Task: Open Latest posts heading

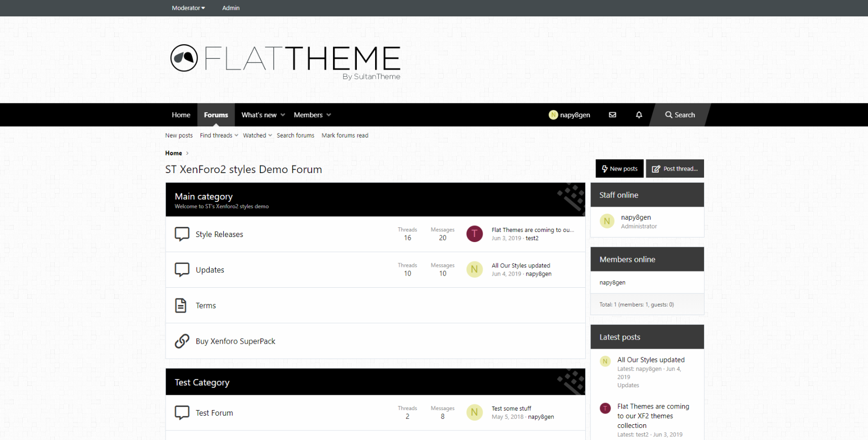Action: [620, 337]
